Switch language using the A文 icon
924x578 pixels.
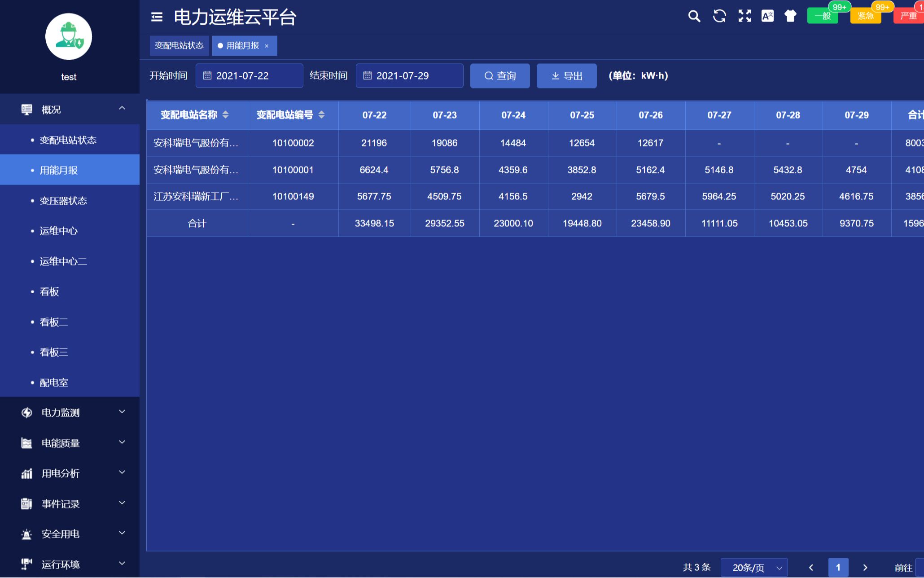pos(767,16)
